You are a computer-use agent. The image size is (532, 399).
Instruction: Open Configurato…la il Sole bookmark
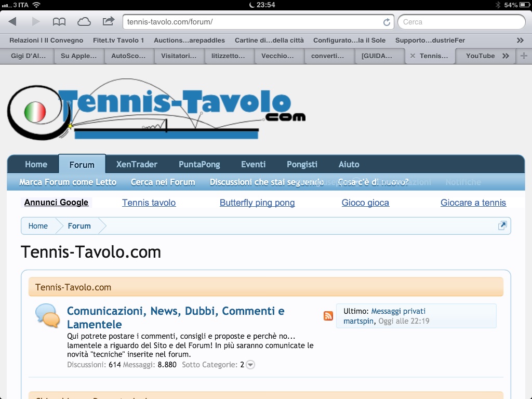point(350,41)
